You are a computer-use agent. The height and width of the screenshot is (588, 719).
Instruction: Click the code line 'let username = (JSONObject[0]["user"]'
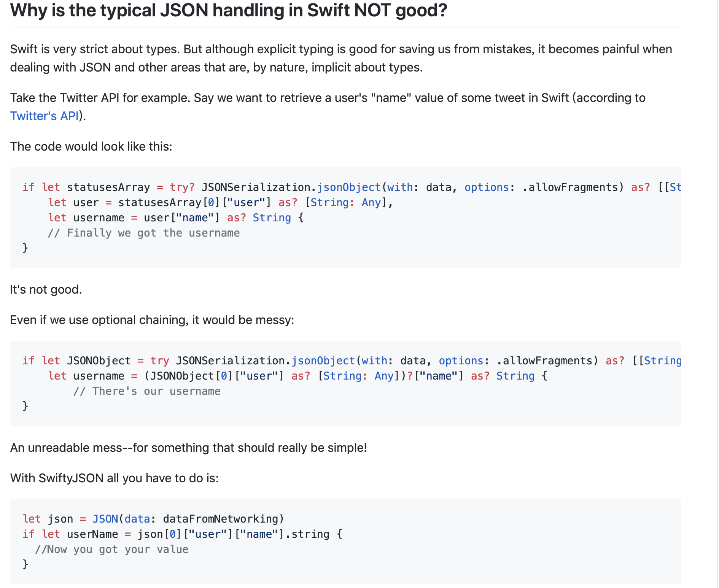(x=298, y=376)
